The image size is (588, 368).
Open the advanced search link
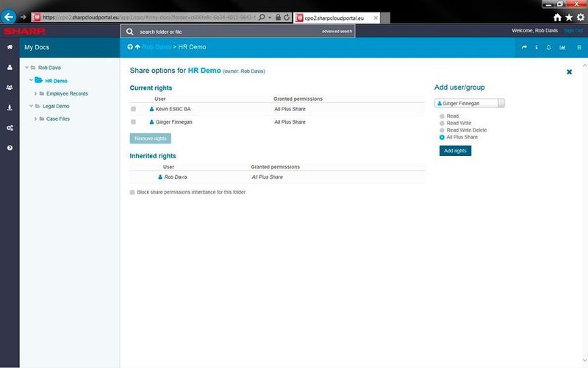point(337,32)
